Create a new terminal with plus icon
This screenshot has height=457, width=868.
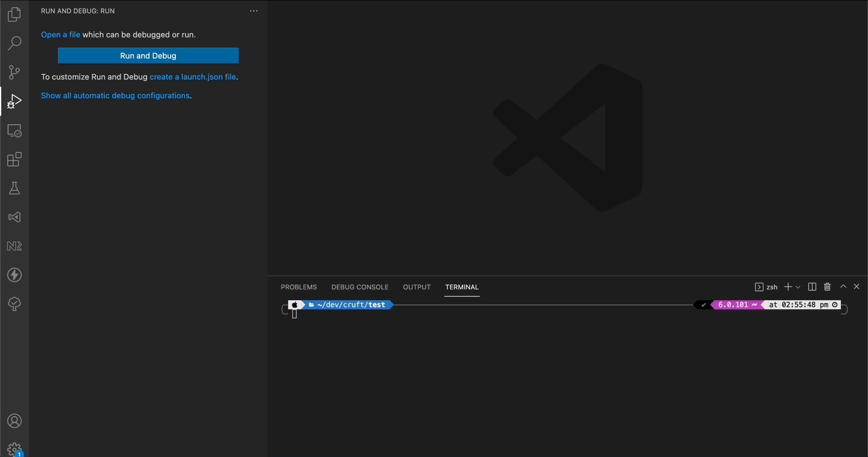[x=788, y=287]
